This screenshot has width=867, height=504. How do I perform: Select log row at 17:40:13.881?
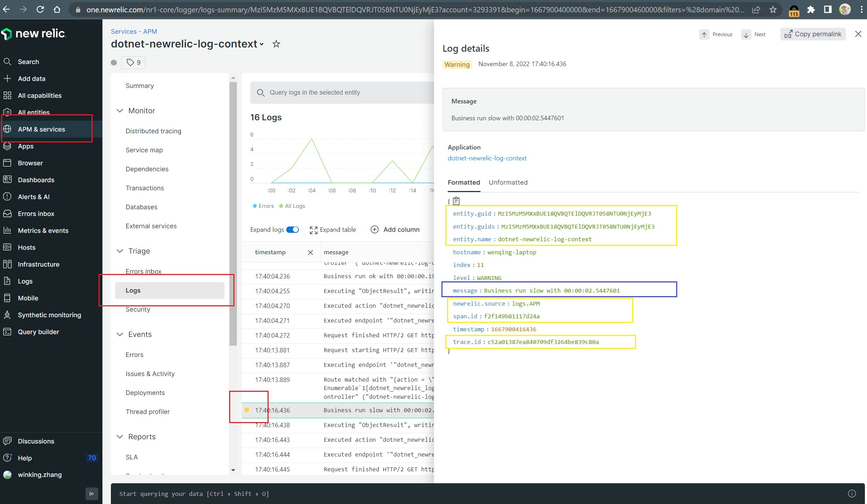pos(338,350)
